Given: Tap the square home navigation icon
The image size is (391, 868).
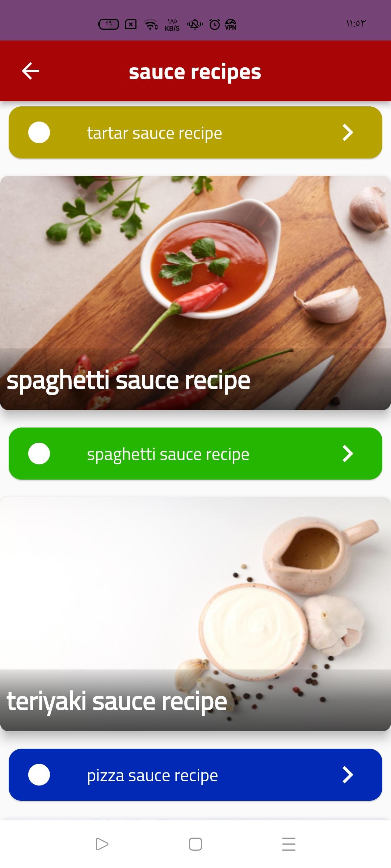Looking at the screenshot, I should [195, 844].
